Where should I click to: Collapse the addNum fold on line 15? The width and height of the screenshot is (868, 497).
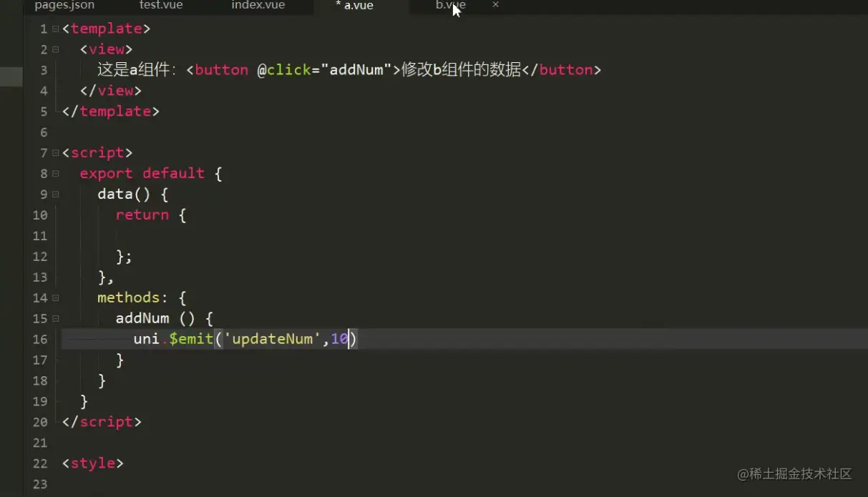pyautogui.click(x=56, y=318)
